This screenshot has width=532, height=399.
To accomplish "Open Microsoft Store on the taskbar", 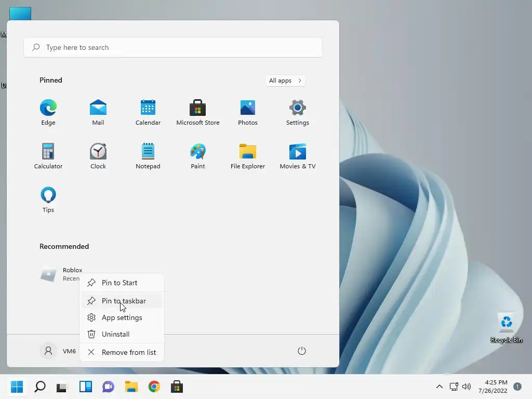I will click(177, 387).
